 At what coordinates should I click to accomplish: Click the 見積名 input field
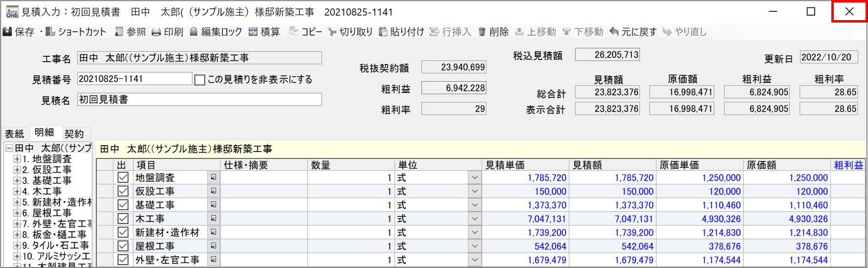(199, 100)
